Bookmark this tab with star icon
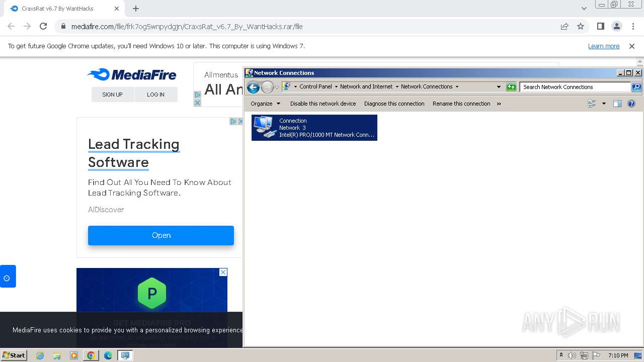This screenshot has height=362, width=644. click(581, 26)
